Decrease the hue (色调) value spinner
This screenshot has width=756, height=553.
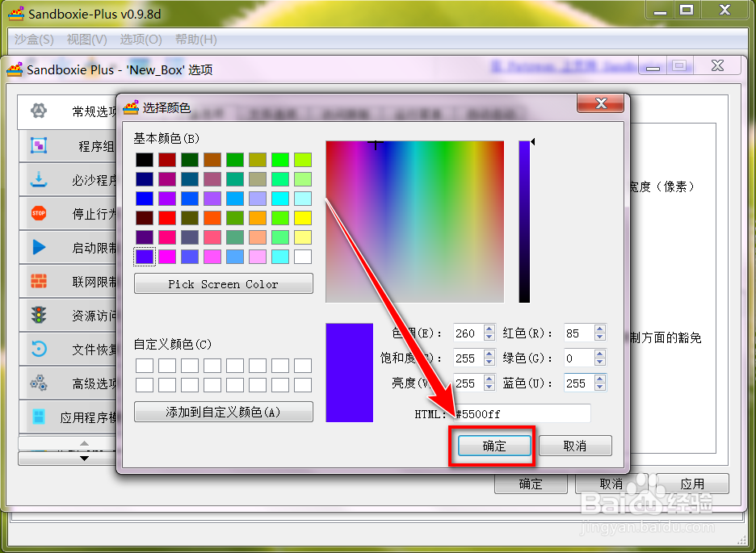point(489,337)
